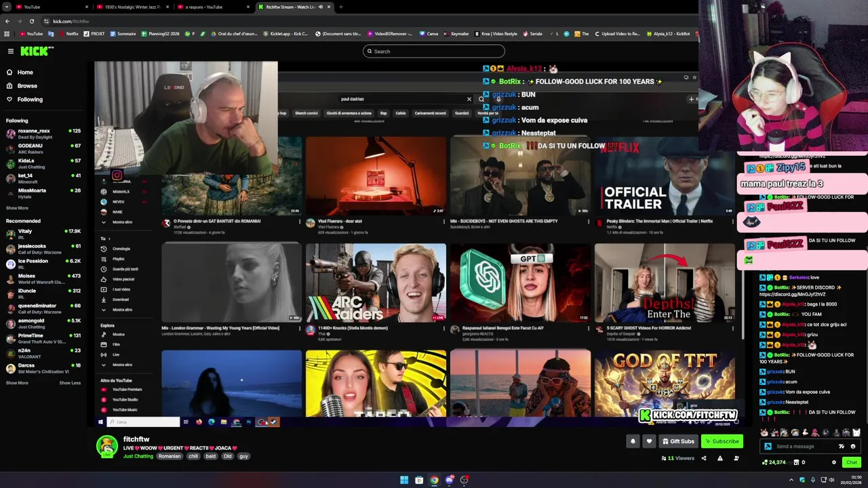Click the KICK logo

point(35,51)
